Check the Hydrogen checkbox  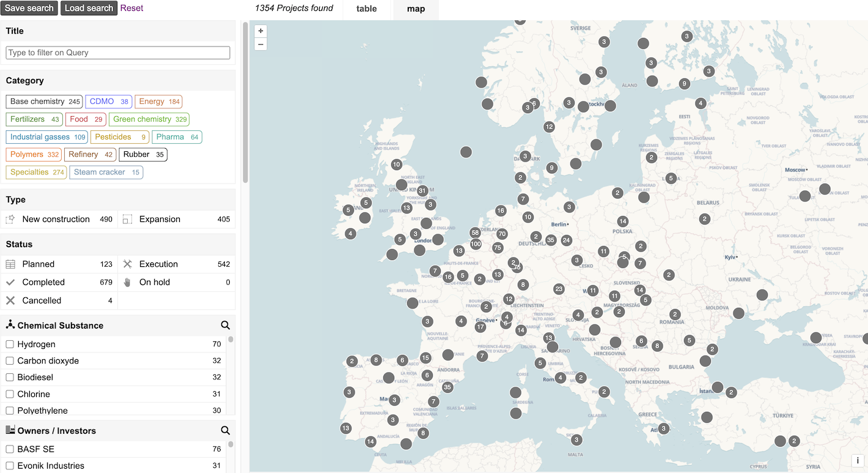click(10, 345)
